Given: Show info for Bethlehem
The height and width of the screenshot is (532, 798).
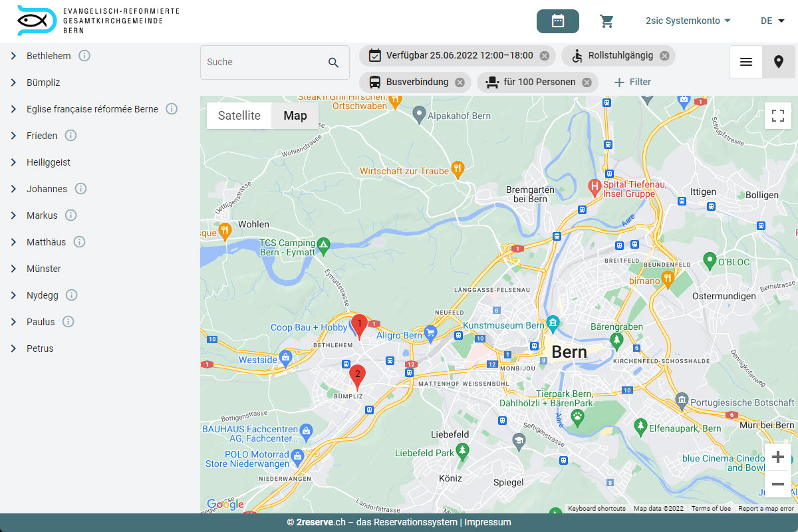Looking at the screenshot, I should [x=84, y=56].
